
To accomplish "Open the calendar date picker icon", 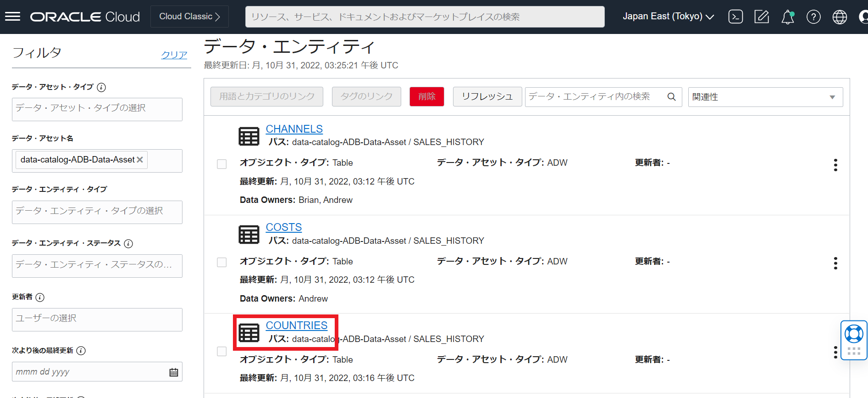I will coord(174,372).
